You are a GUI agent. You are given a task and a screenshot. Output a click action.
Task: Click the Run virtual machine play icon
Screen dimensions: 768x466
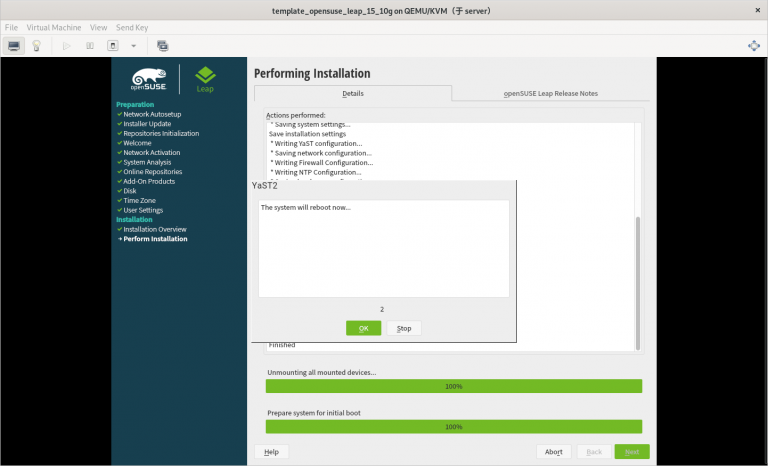pos(67,46)
